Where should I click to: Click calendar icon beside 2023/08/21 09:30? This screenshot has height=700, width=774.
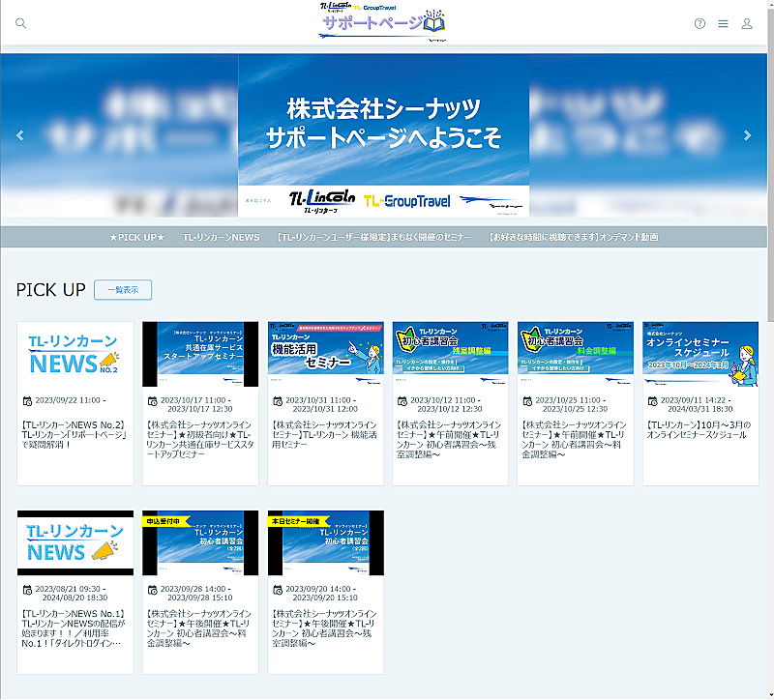pos(28,590)
